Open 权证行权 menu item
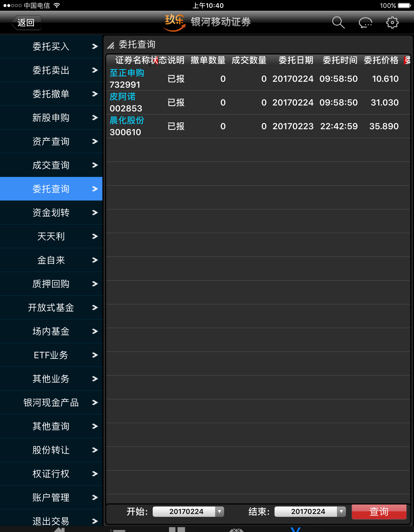Viewport: 414px width, 532px height. point(51,474)
